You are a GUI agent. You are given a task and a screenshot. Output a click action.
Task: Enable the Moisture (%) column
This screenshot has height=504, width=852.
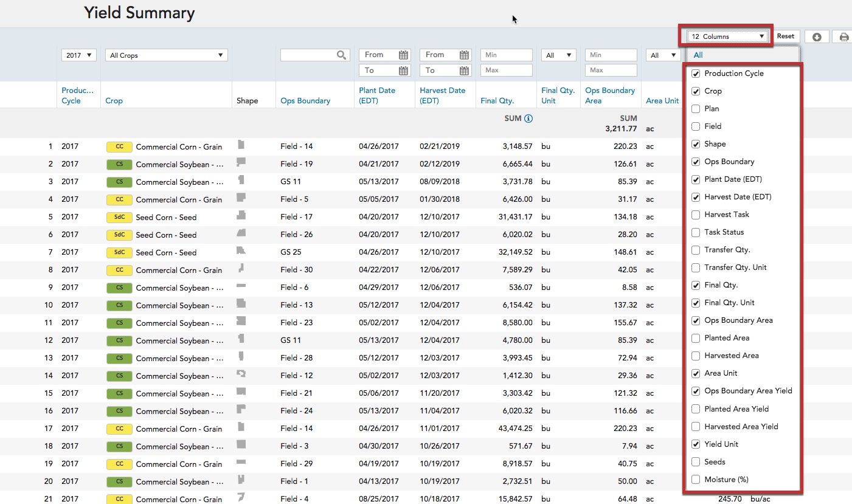696,480
